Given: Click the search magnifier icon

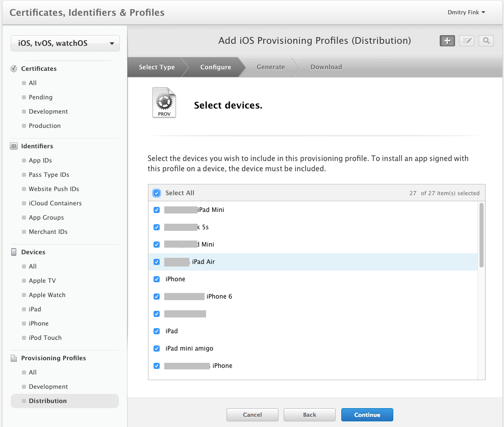Looking at the screenshot, I should [x=486, y=41].
